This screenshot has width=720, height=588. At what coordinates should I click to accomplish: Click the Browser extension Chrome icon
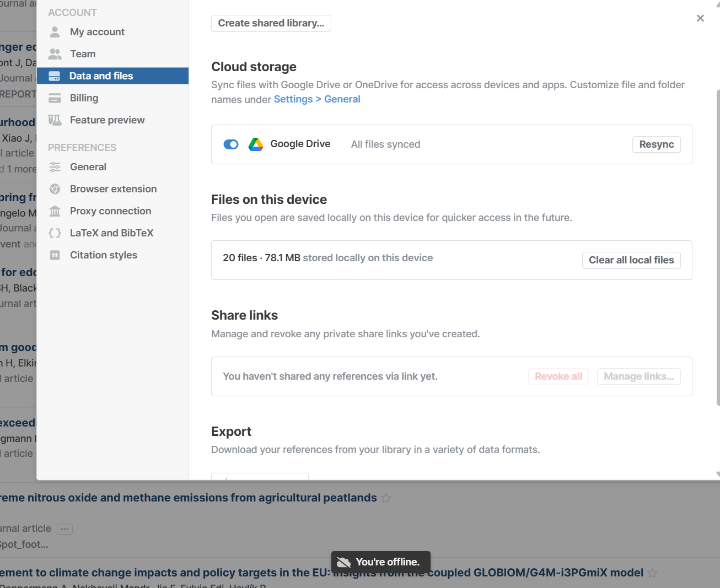click(55, 189)
